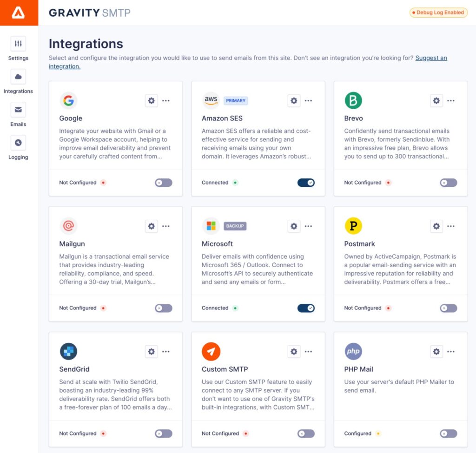Open SendGrid settings gear icon

[x=151, y=352]
